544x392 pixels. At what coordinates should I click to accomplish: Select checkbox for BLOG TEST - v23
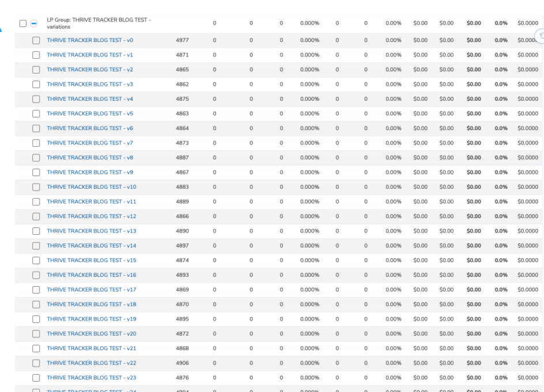tap(36, 378)
